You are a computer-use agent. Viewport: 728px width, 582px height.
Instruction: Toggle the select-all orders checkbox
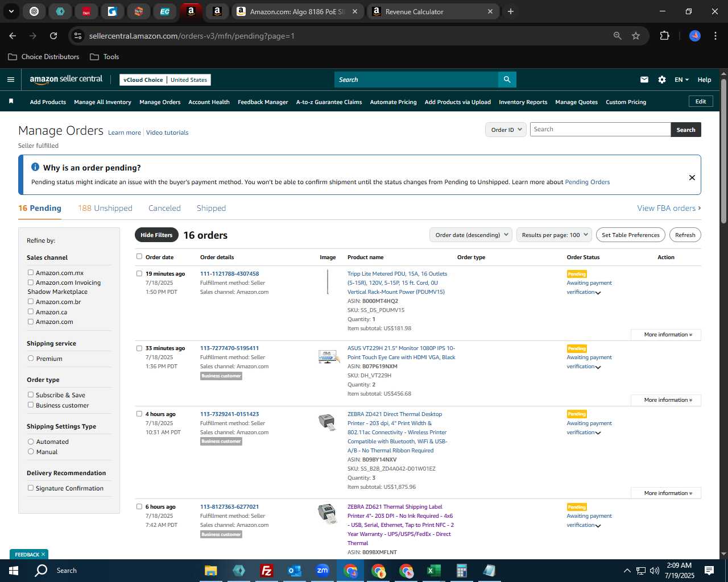pyautogui.click(x=139, y=256)
